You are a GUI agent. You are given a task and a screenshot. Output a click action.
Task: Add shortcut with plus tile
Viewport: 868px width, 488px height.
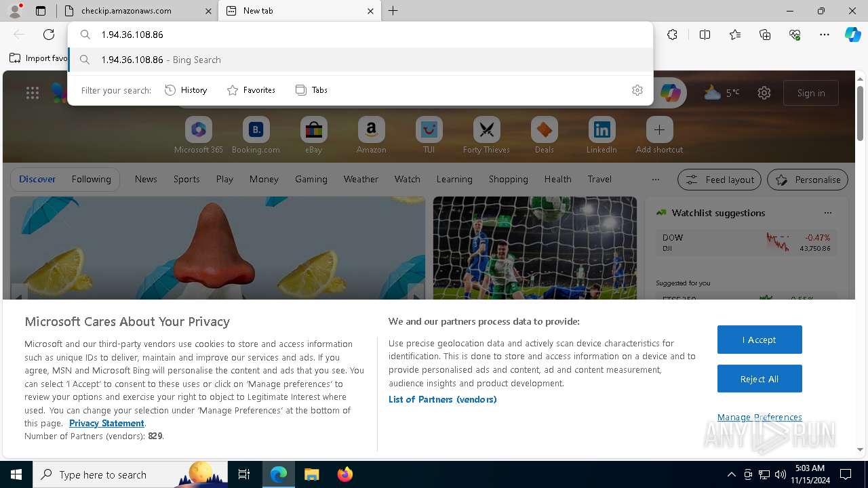tap(659, 136)
